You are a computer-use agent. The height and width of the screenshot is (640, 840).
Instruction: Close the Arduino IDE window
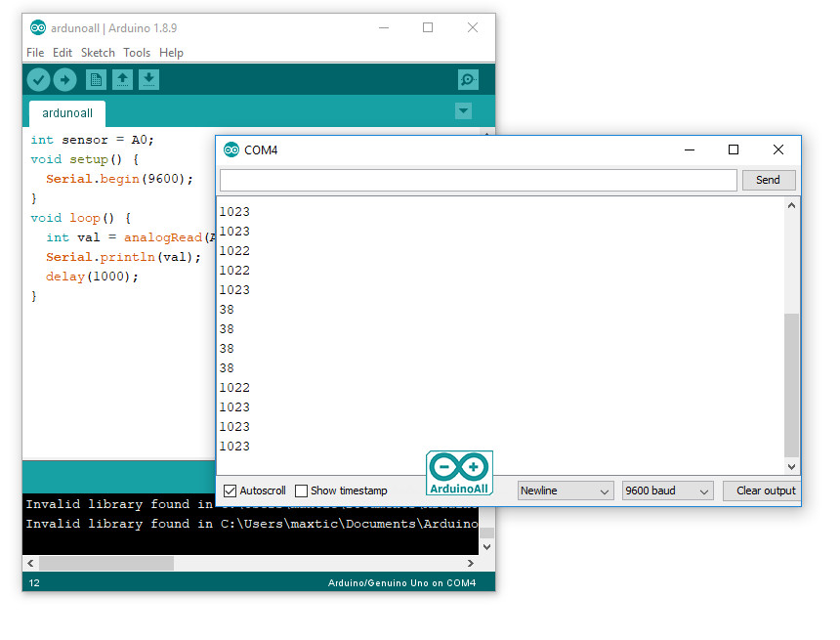473,27
